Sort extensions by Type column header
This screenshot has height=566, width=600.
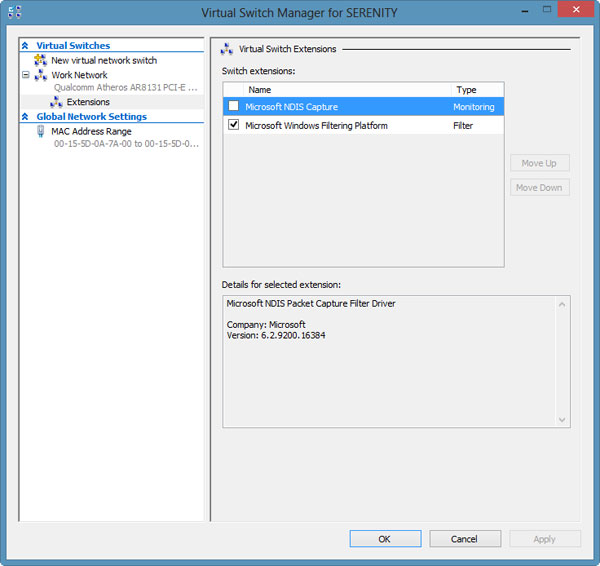point(476,90)
